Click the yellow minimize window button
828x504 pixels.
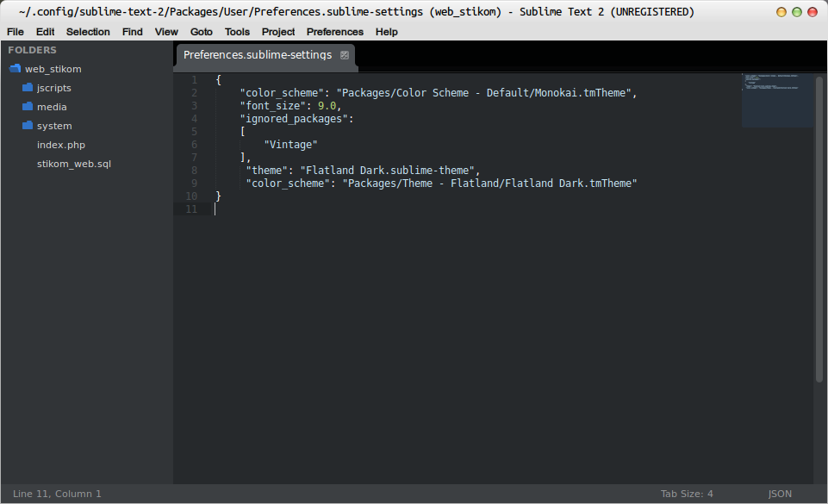pyautogui.click(x=780, y=12)
